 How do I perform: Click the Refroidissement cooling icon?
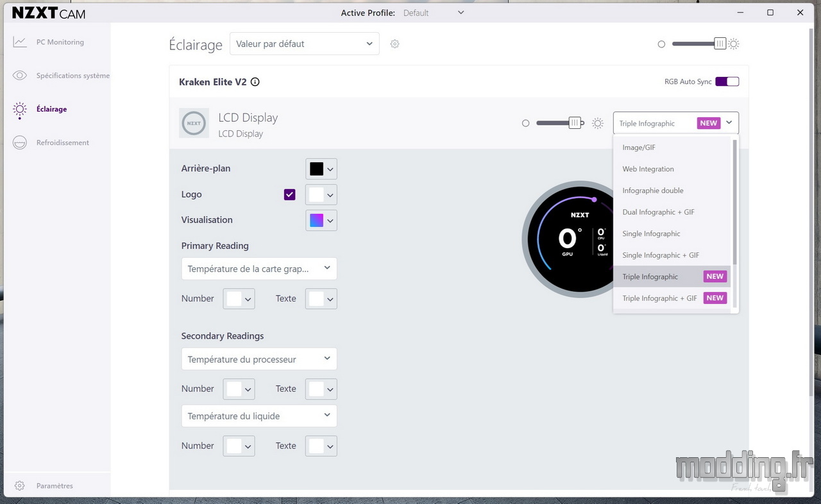[20, 142]
